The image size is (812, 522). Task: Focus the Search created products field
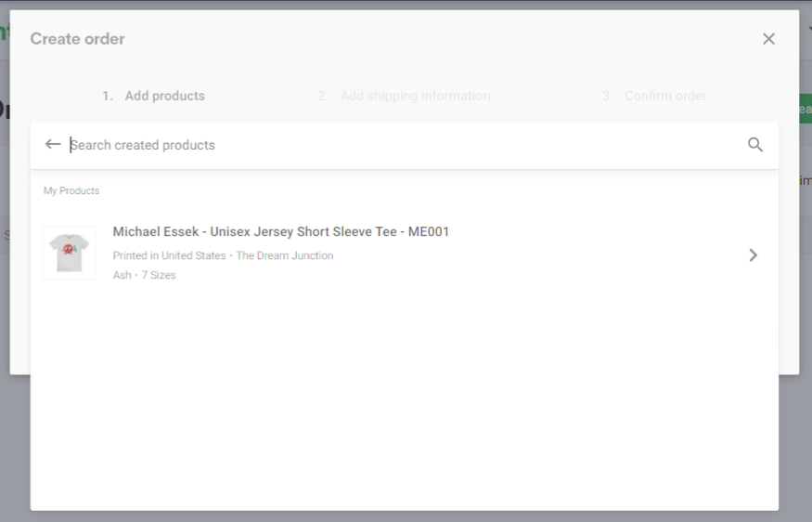coord(404,145)
